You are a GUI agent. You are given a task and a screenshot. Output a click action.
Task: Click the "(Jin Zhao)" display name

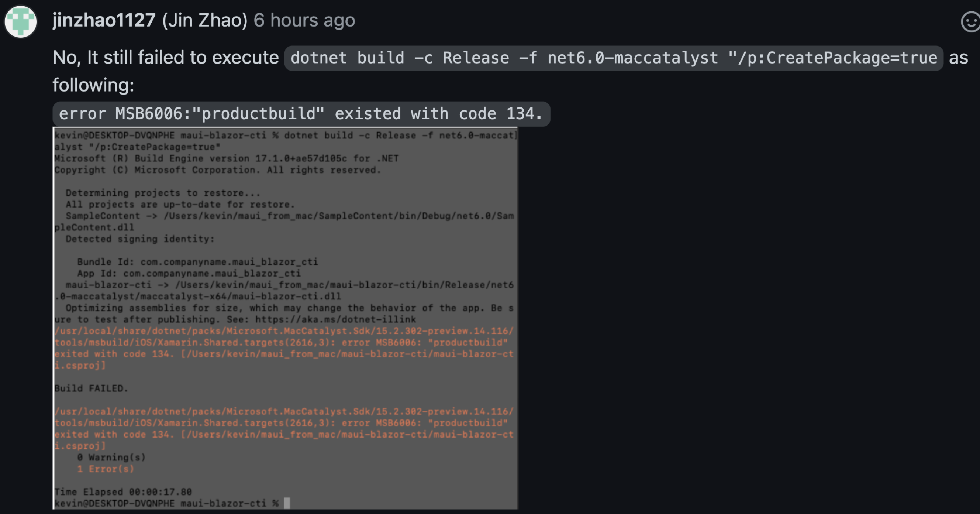point(204,20)
